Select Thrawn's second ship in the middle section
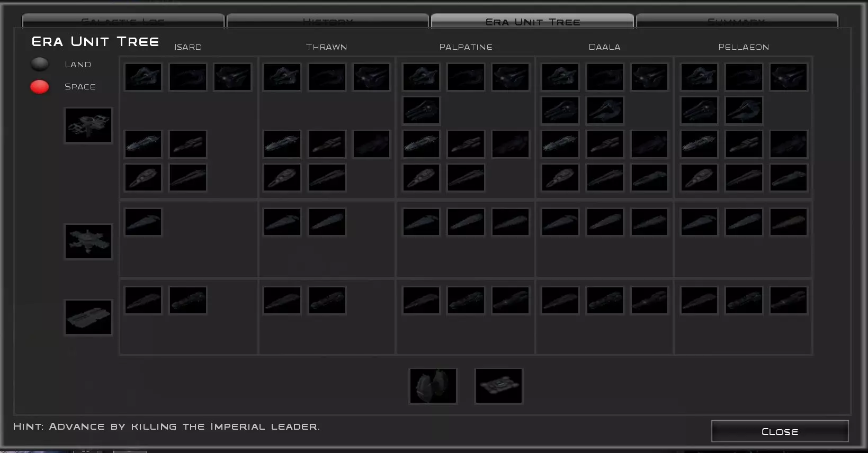868x453 pixels. click(327, 222)
